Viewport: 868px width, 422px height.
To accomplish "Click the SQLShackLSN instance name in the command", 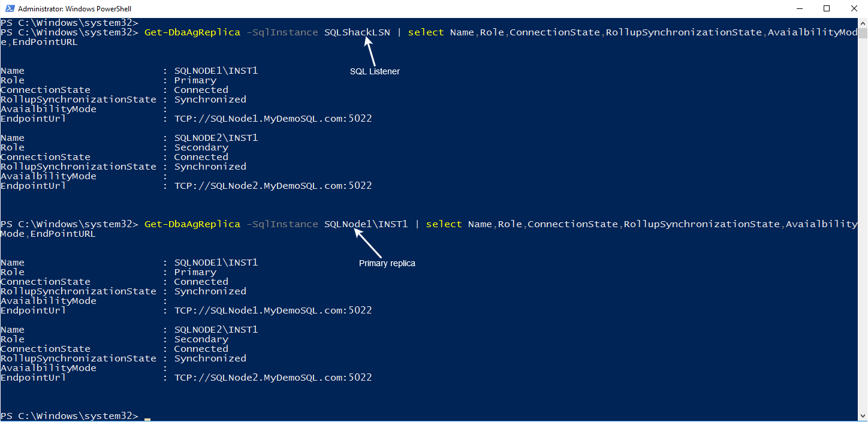I will tap(357, 32).
